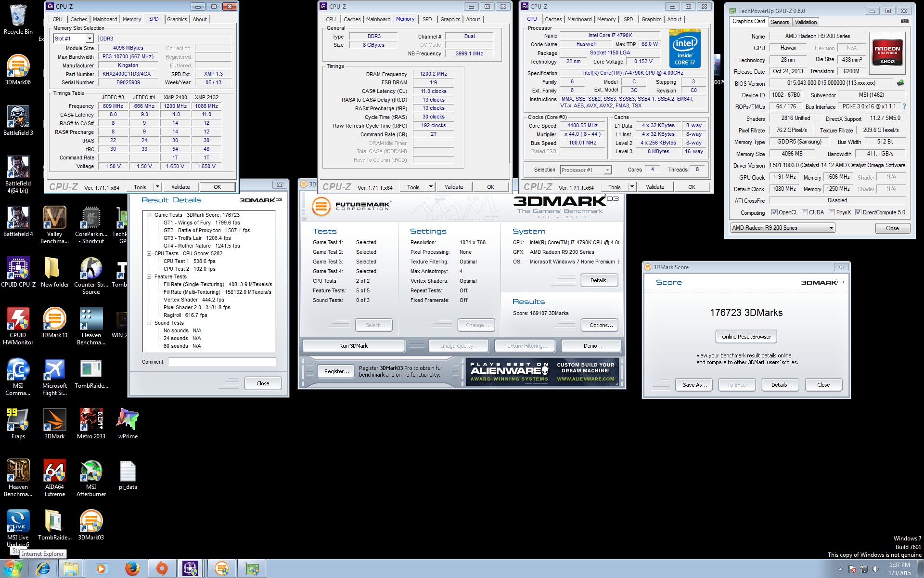Click the Save As... button

(695, 385)
